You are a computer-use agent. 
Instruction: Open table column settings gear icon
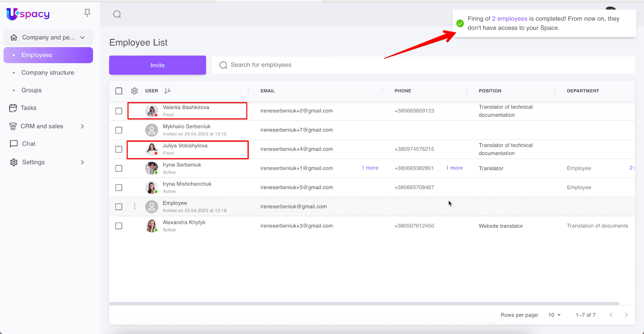(134, 91)
